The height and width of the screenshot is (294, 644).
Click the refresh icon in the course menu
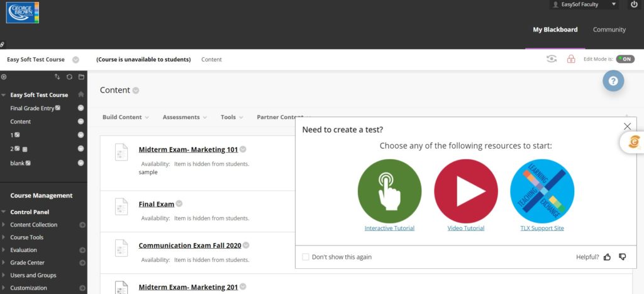(69, 77)
